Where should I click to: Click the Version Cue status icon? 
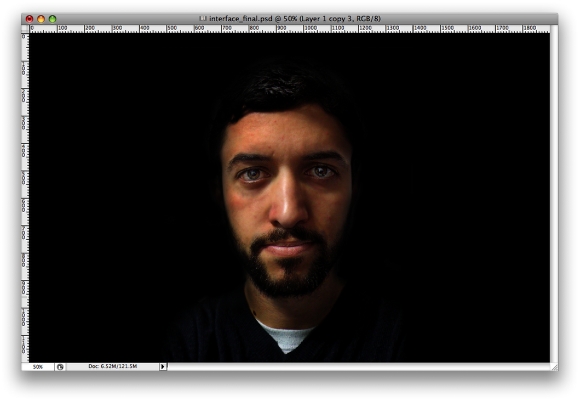click(60, 367)
